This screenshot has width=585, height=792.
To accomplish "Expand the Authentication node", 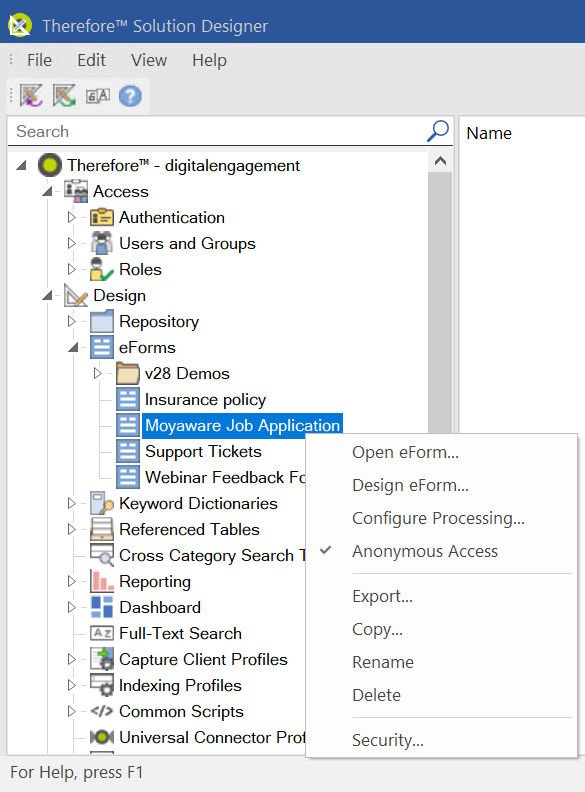I will (71, 217).
